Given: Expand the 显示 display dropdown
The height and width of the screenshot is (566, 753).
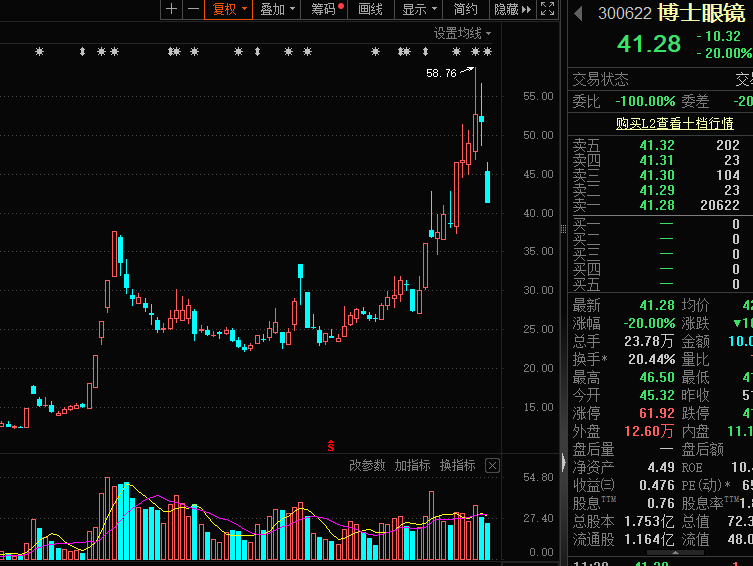Looking at the screenshot, I should pos(419,9).
